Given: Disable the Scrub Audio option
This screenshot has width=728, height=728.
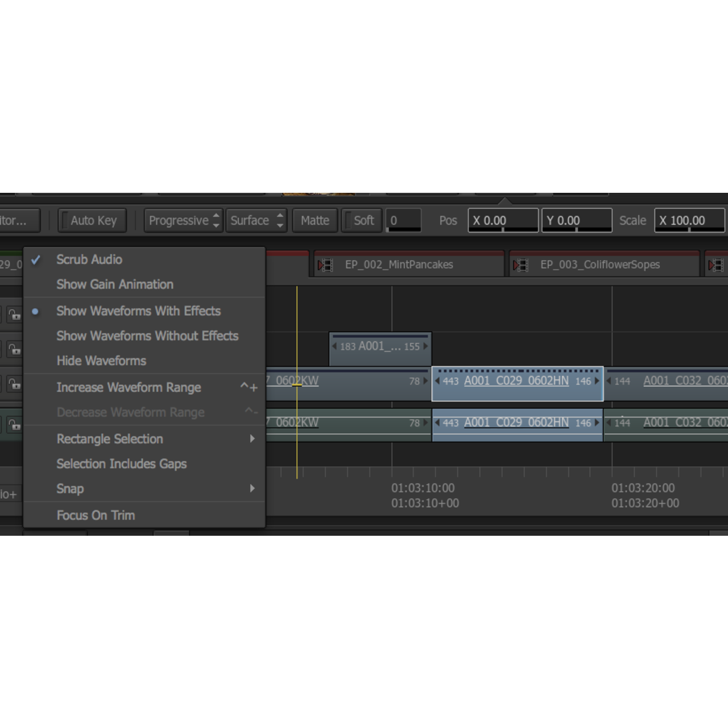Looking at the screenshot, I should point(89,259).
